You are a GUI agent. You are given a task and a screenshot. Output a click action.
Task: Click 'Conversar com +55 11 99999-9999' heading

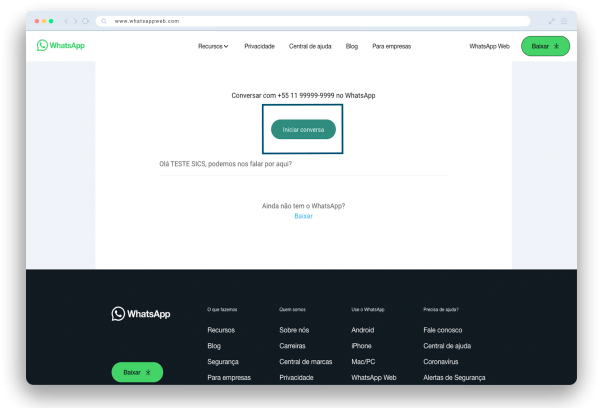(x=303, y=96)
